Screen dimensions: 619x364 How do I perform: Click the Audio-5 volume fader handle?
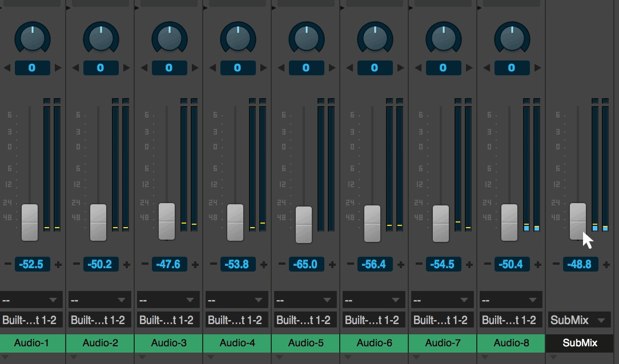click(x=304, y=224)
